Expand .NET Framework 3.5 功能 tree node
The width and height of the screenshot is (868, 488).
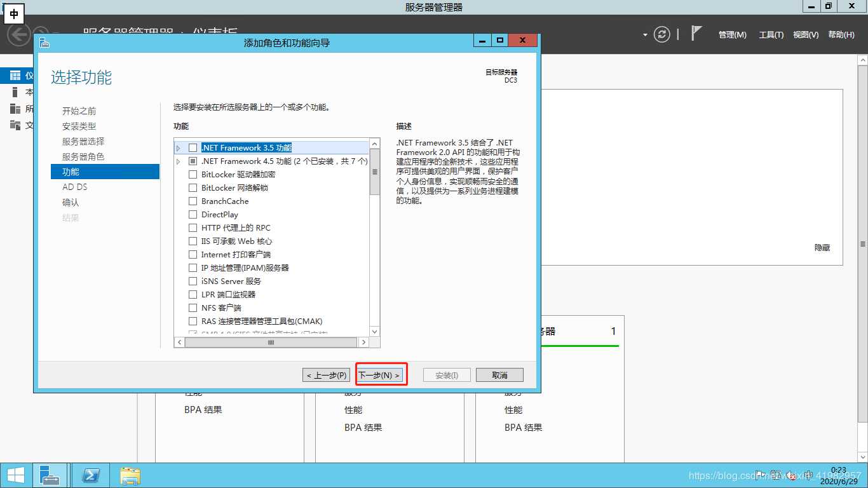pyautogui.click(x=179, y=147)
